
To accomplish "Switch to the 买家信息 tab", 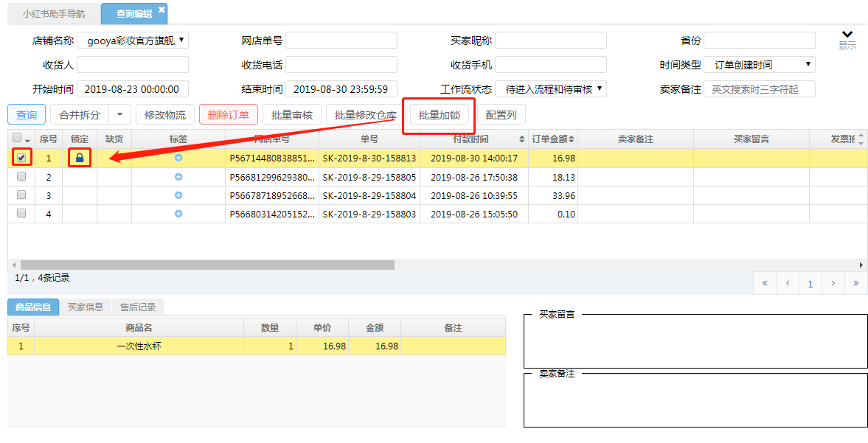I will (86, 307).
